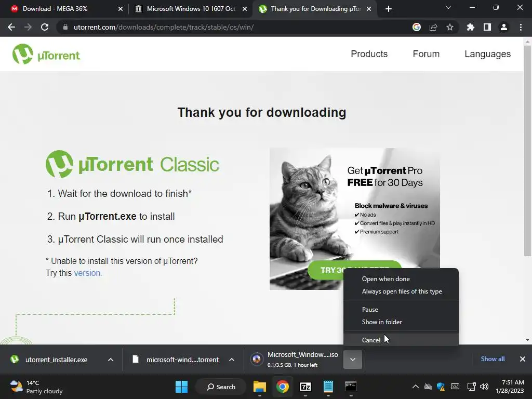
Task: Open the Products navigation link
Action: pos(369,54)
